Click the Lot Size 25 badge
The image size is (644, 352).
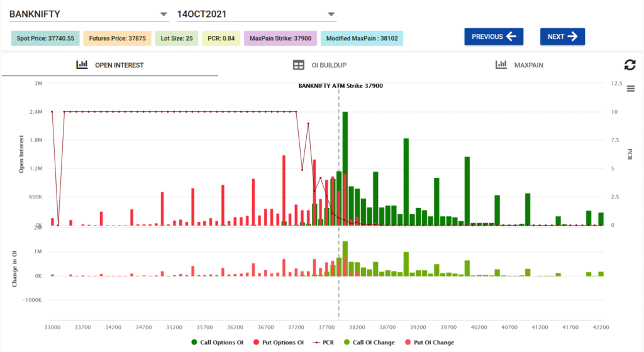click(x=177, y=38)
